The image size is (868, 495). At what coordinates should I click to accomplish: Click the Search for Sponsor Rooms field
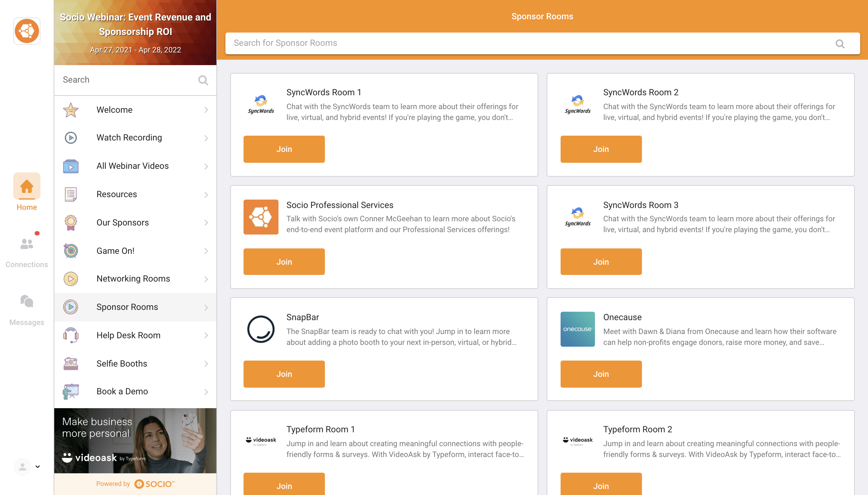(542, 43)
